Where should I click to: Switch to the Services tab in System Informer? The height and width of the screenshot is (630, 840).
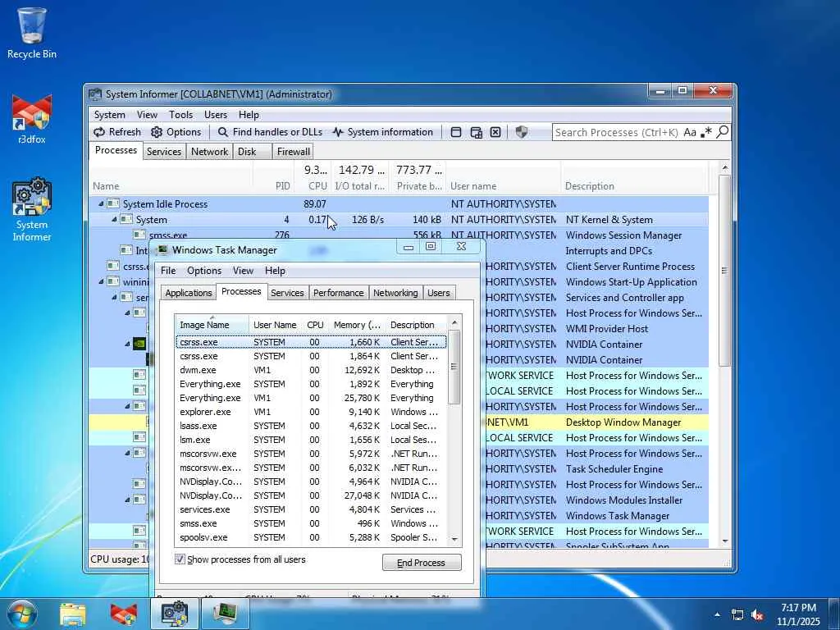click(x=164, y=152)
